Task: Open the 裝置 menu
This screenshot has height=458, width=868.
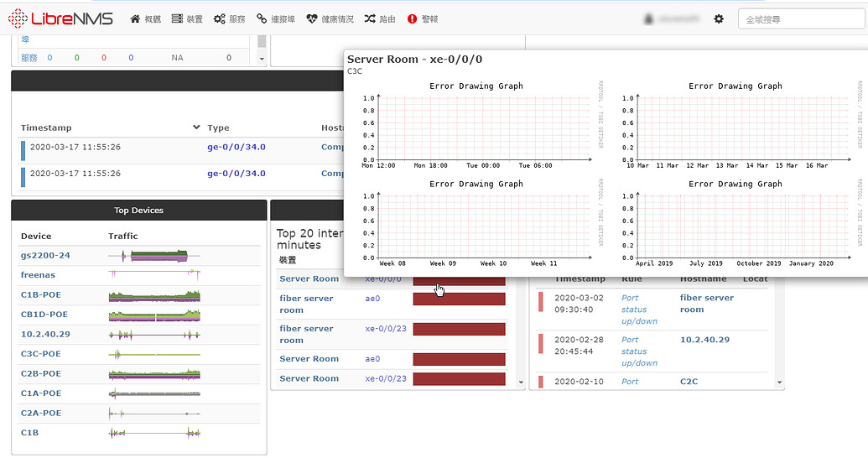Action: [188, 18]
